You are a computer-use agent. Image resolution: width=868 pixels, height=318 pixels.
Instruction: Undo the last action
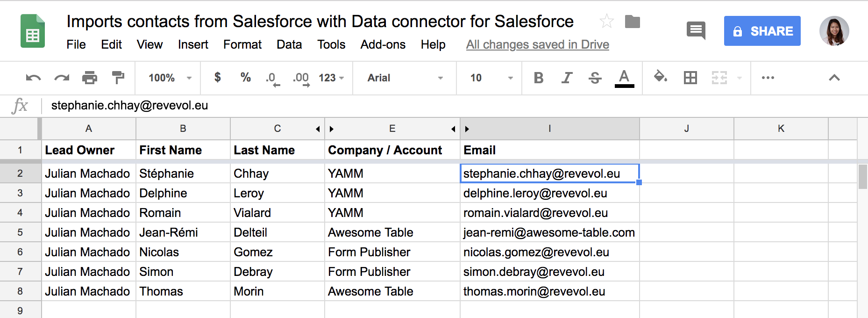point(33,78)
